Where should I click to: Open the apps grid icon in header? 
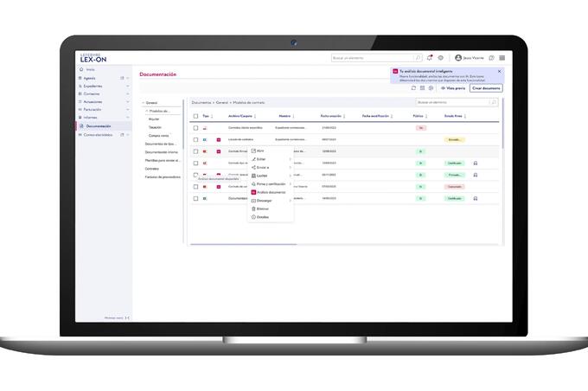pos(502,58)
